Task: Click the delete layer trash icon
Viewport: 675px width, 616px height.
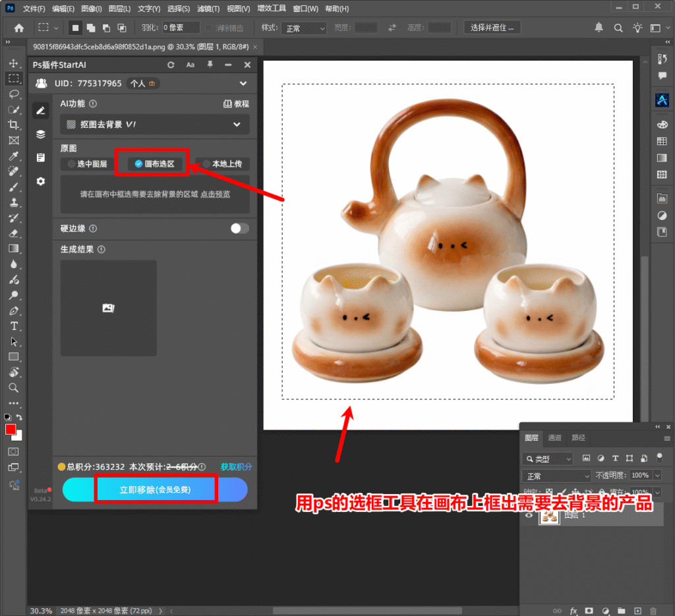Action: click(x=653, y=611)
